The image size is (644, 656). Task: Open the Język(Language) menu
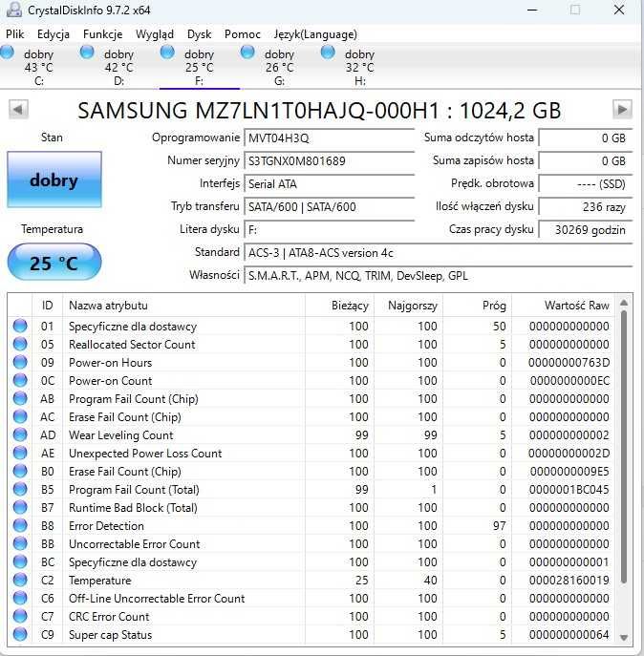coord(315,34)
